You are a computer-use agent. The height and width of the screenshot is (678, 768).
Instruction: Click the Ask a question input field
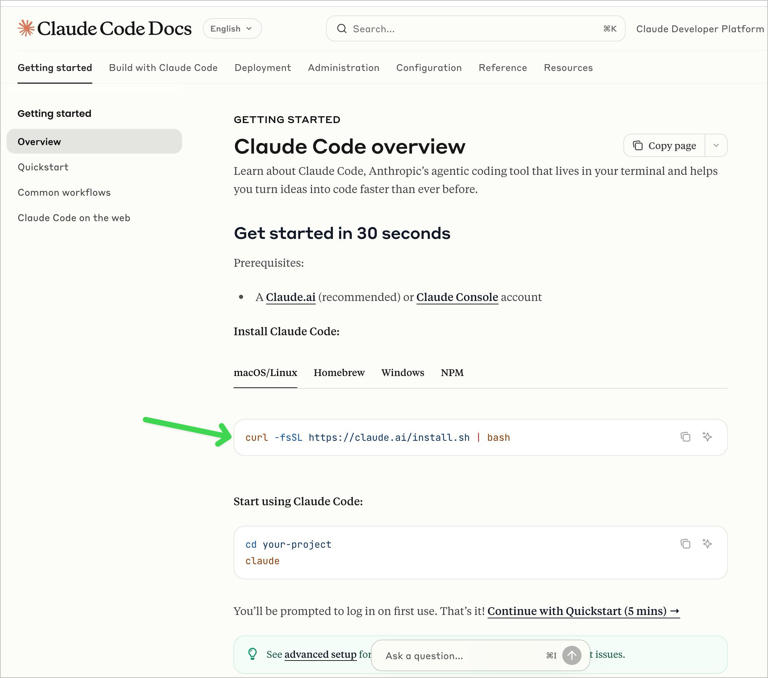coord(460,656)
